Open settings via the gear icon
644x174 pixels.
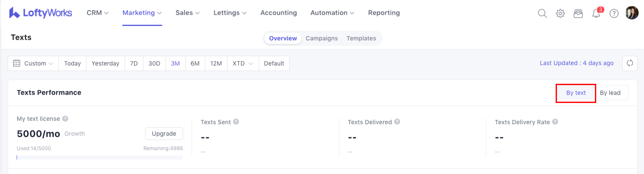click(560, 13)
